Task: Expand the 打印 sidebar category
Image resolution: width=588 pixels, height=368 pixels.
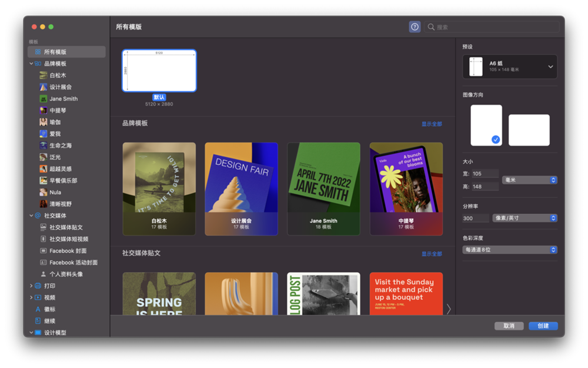Action: pos(31,286)
